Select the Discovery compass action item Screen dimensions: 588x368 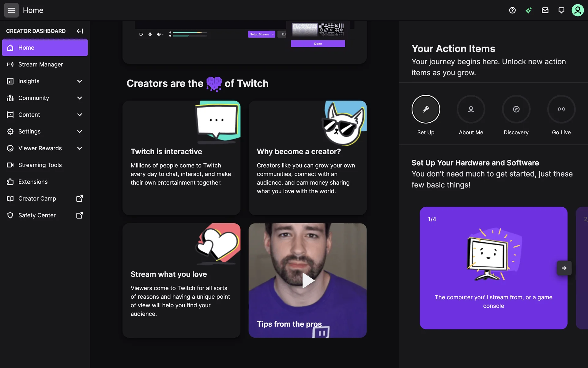tap(516, 109)
